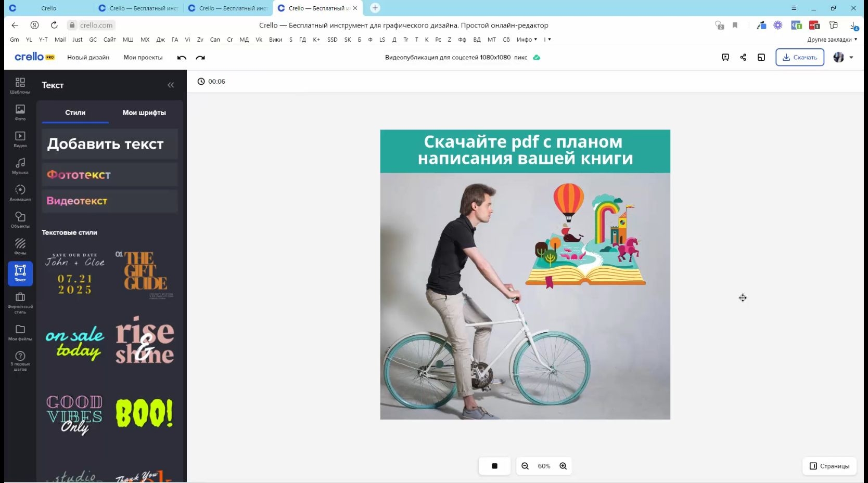Switch to the third Crello browser tab
This screenshot has height=483, width=868.
pyautogui.click(x=228, y=8)
